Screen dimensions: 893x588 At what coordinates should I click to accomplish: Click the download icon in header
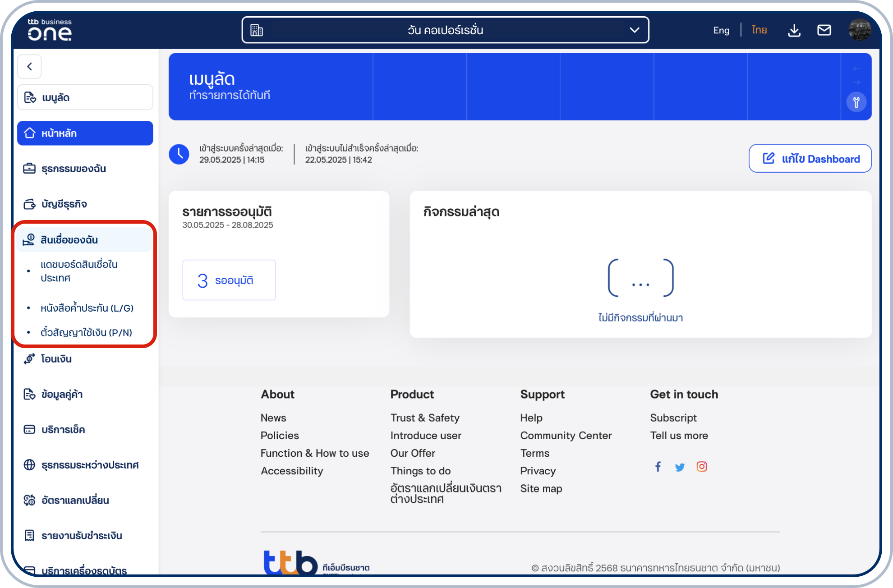794,30
